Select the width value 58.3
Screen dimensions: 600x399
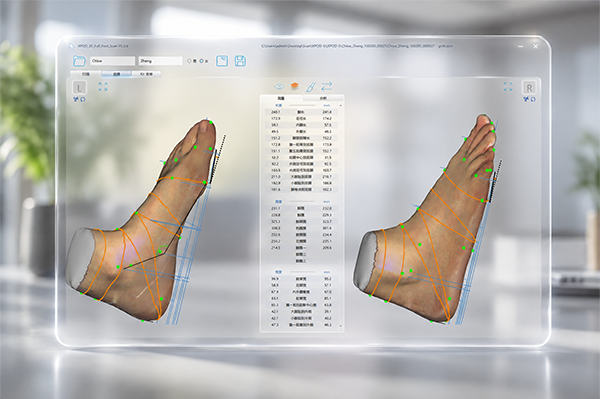coord(275,285)
